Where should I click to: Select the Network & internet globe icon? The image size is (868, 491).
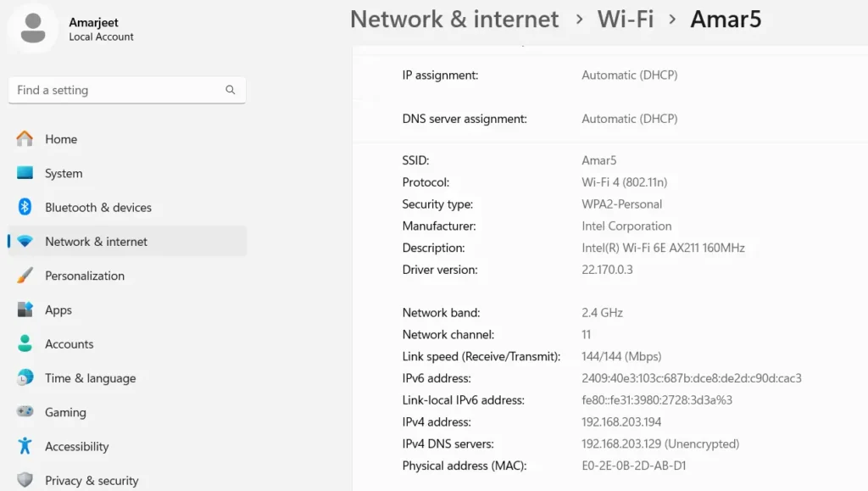pyautogui.click(x=24, y=241)
